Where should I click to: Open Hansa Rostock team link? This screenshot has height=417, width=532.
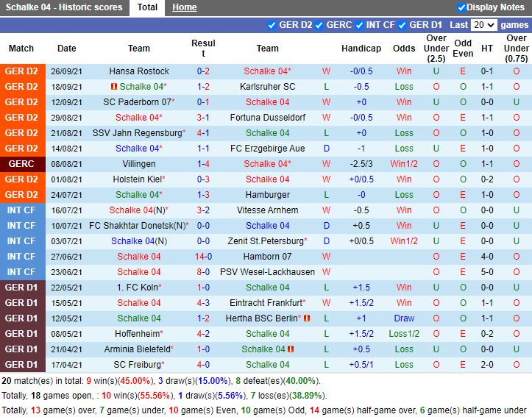[138, 71]
